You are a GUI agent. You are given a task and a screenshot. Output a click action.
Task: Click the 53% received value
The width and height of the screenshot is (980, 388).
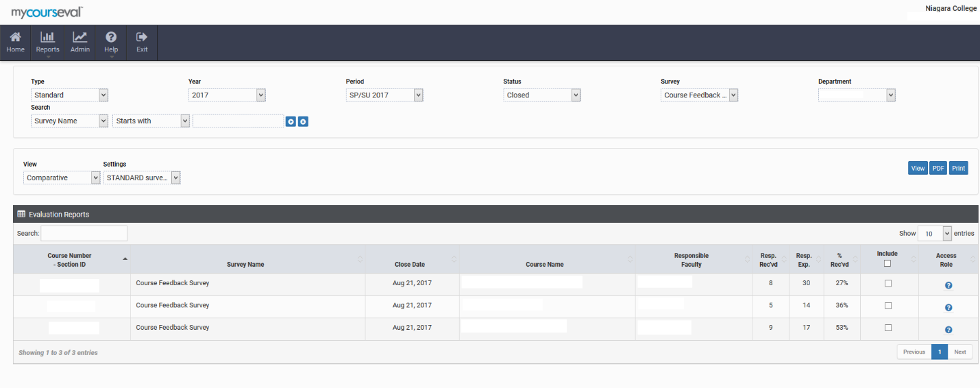pos(842,328)
